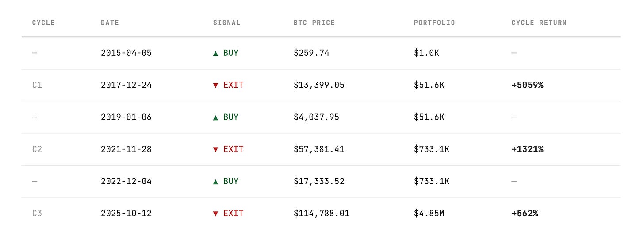Click the C1 cycle label
The height and width of the screenshot is (249, 644).
coord(37,85)
